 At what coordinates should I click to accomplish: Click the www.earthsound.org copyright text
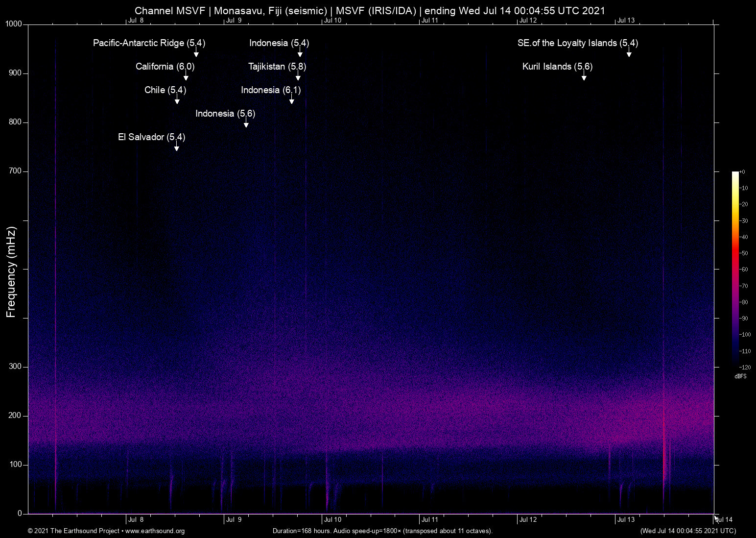tap(106, 531)
